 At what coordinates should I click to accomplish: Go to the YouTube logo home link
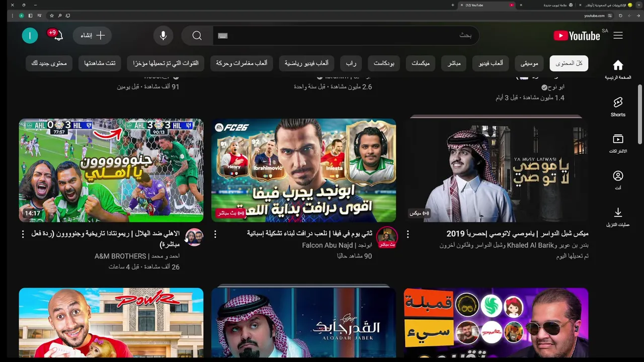coord(577,35)
